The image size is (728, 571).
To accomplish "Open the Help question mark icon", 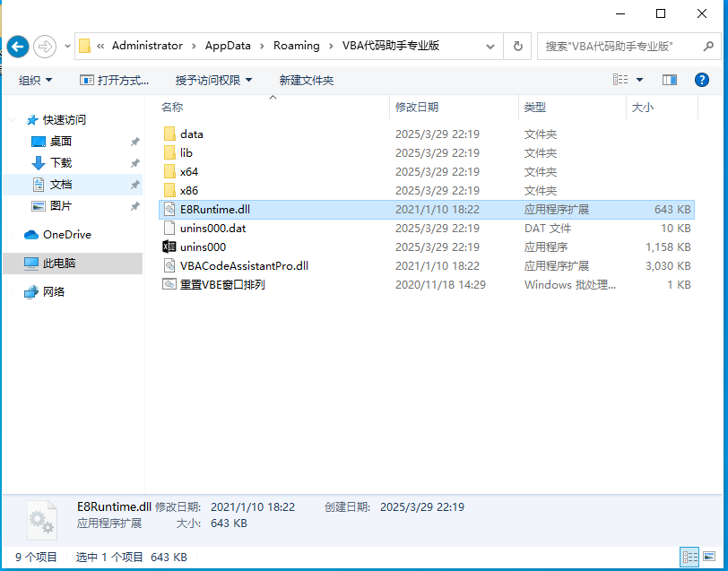I will 702,80.
